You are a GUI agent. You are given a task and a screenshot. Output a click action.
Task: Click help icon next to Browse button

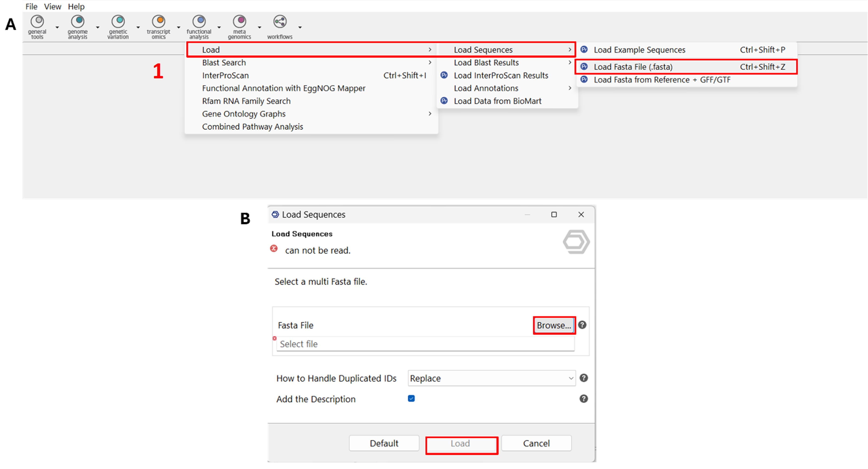click(x=582, y=325)
